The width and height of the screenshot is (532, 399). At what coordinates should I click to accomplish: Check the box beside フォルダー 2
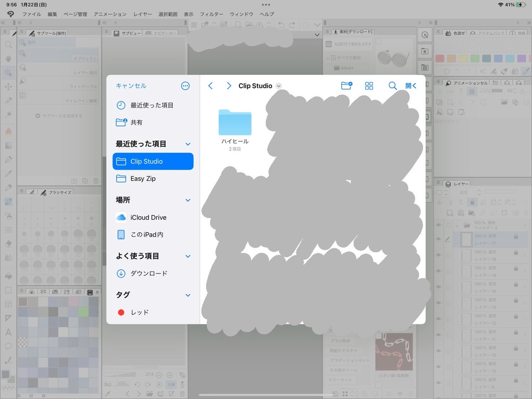tap(448, 226)
